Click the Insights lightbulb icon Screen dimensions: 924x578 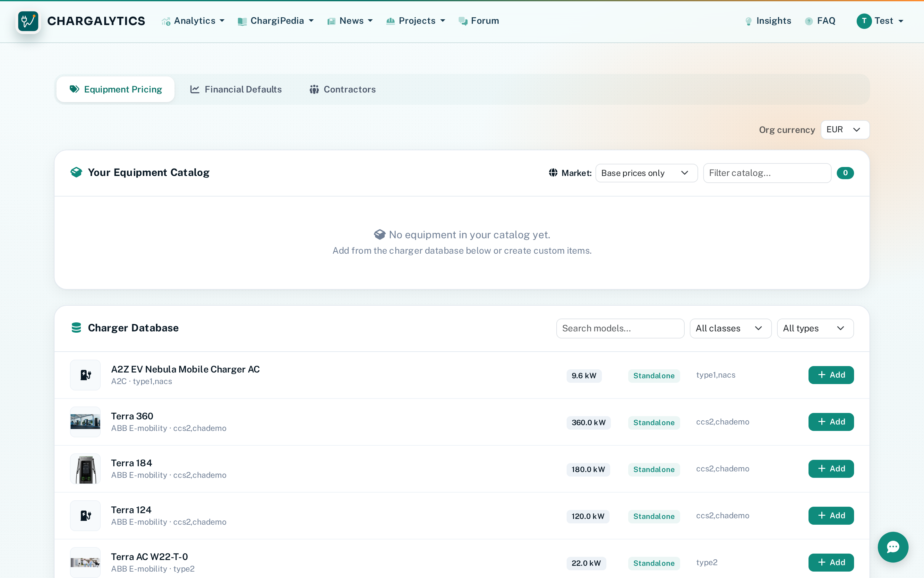tap(749, 22)
